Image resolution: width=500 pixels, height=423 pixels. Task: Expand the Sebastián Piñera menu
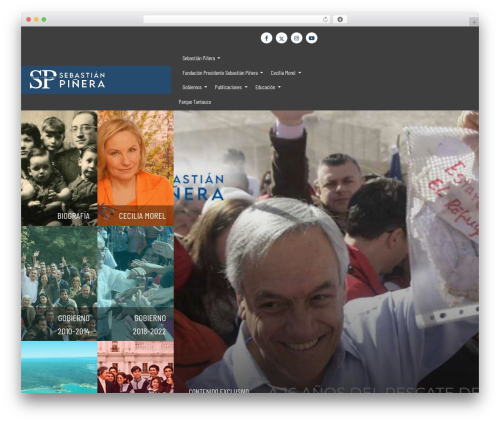[201, 58]
